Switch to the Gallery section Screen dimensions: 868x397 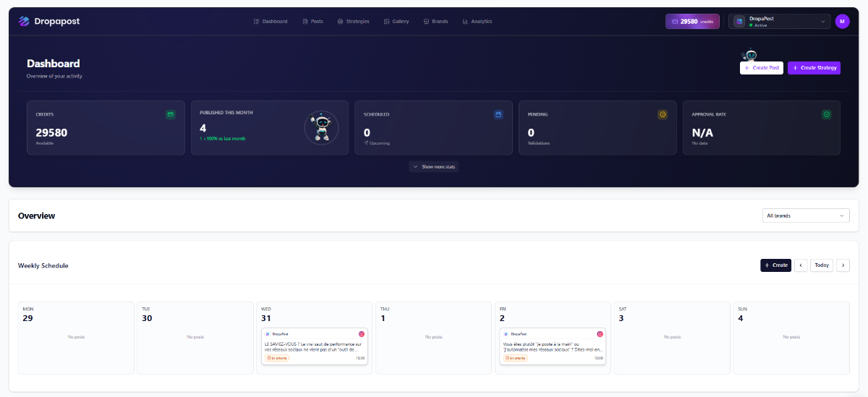pos(396,22)
